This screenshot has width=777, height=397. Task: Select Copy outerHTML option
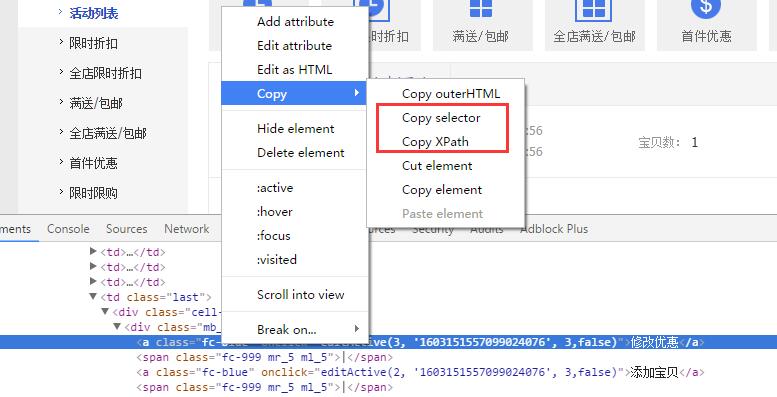[450, 94]
